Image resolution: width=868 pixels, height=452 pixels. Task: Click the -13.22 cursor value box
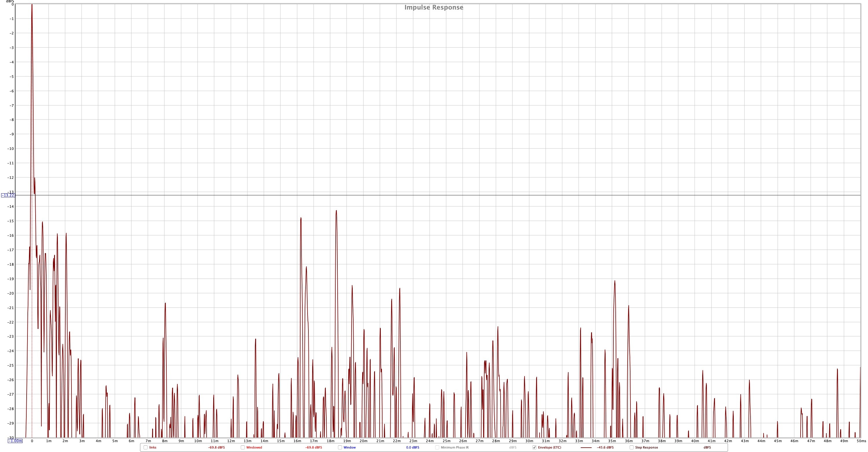coord(8,195)
